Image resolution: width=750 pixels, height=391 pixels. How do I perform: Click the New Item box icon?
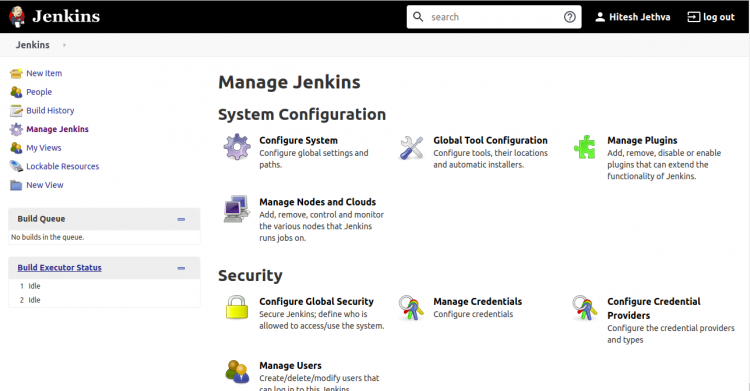(x=16, y=73)
